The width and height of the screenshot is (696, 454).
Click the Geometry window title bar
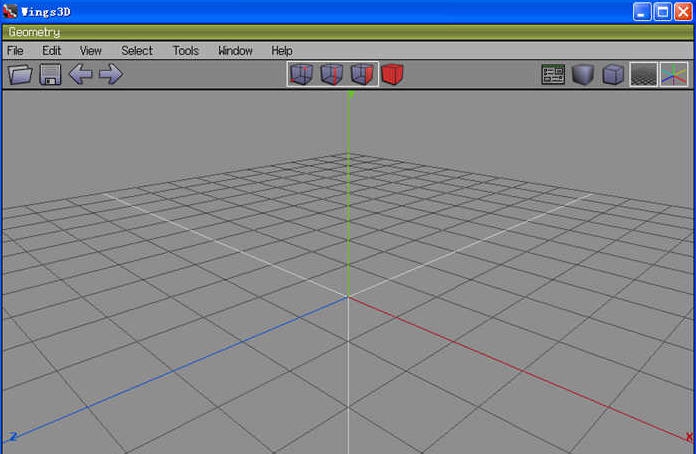(348, 32)
